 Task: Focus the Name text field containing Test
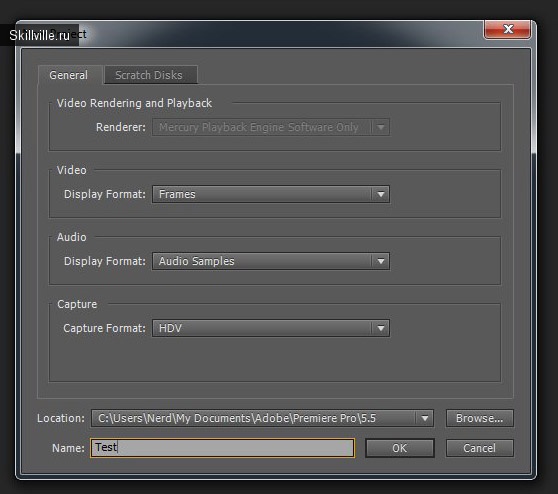pos(222,448)
